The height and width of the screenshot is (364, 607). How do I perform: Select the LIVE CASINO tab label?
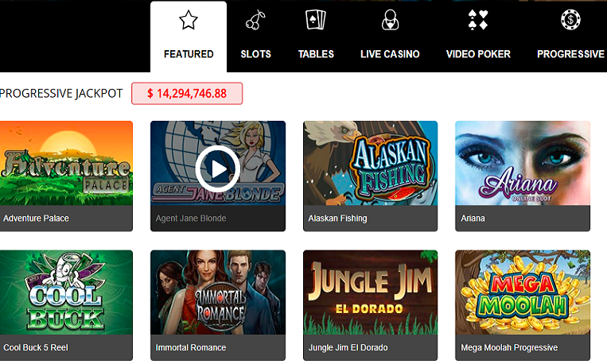(x=390, y=54)
